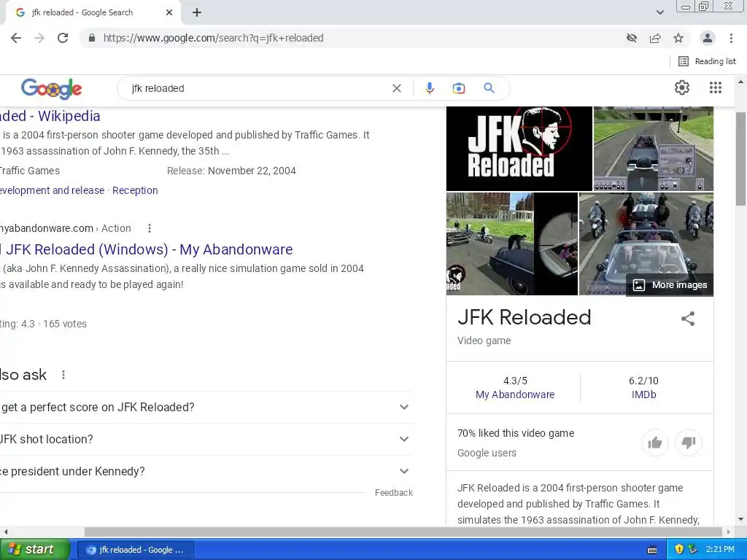
Task: Click the security shield tray icon
Action: tap(679, 550)
